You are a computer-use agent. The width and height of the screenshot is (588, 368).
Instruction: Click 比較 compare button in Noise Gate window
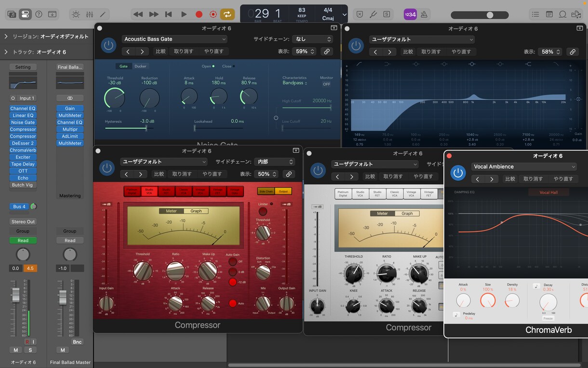(x=161, y=51)
